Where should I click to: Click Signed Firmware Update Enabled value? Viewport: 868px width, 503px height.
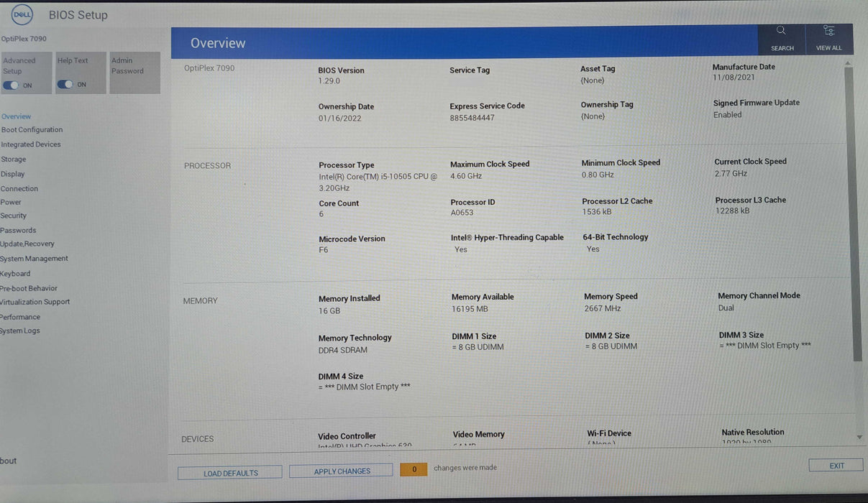(727, 115)
